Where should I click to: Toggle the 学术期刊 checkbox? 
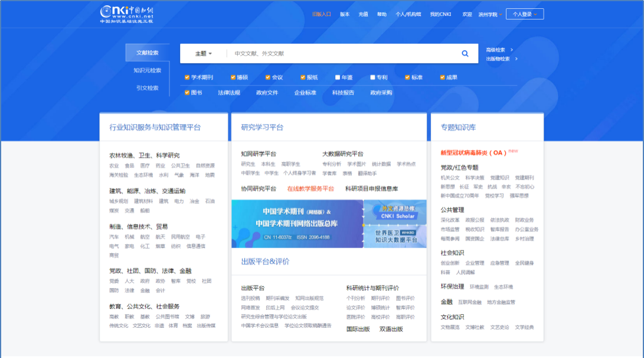(187, 77)
